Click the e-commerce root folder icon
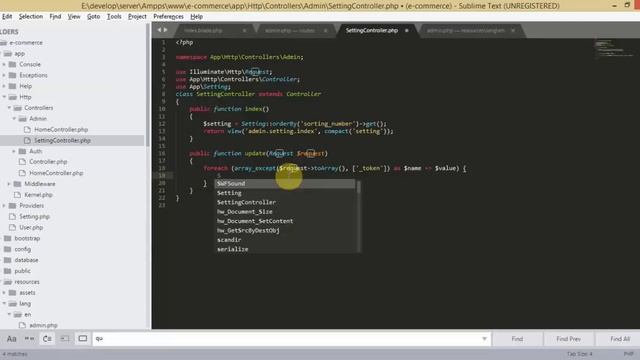The height and width of the screenshot is (360, 640). tap(4, 43)
